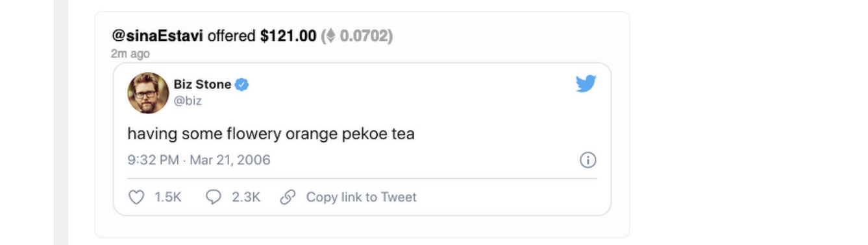Click the Biz Stone display name
Screen dimensions: 868x245
(203, 84)
